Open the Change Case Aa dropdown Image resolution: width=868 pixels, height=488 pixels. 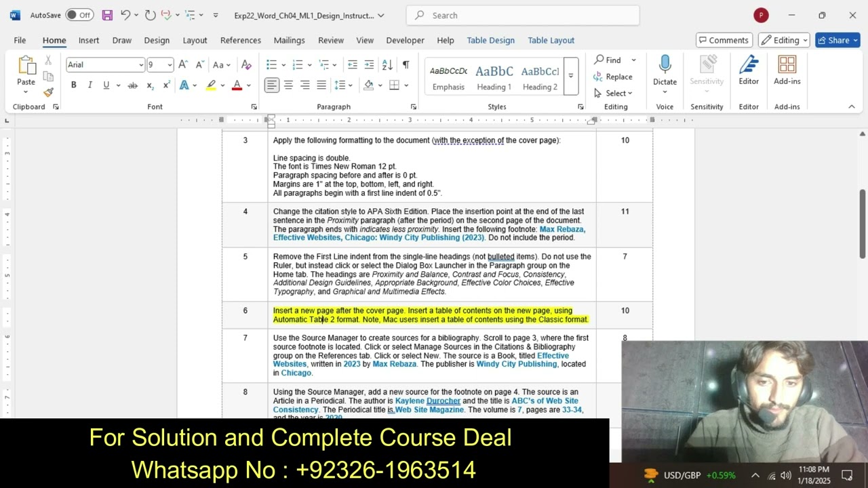(221, 65)
